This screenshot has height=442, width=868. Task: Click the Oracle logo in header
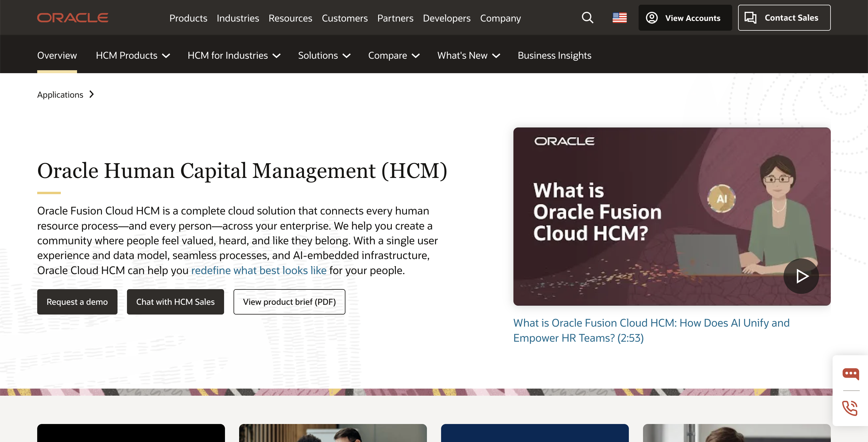73,17
